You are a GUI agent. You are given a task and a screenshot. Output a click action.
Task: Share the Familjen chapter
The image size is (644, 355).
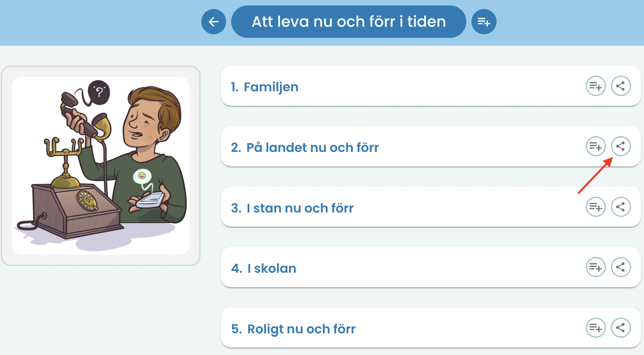[x=621, y=86]
